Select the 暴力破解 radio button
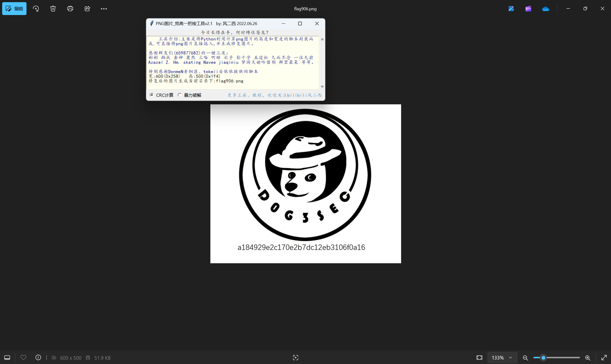The height and width of the screenshot is (364, 611). tap(180, 95)
